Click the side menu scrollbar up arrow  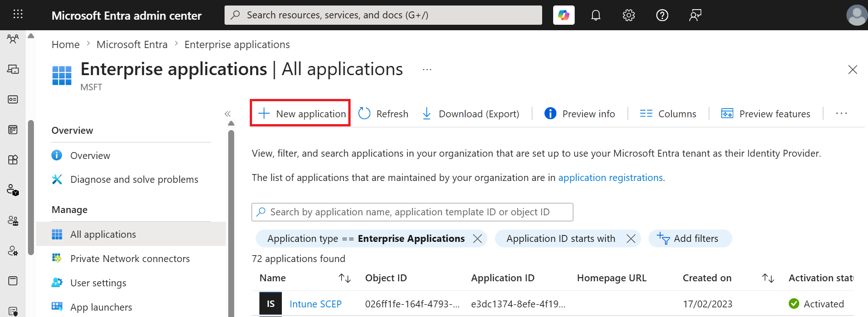tap(231, 123)
